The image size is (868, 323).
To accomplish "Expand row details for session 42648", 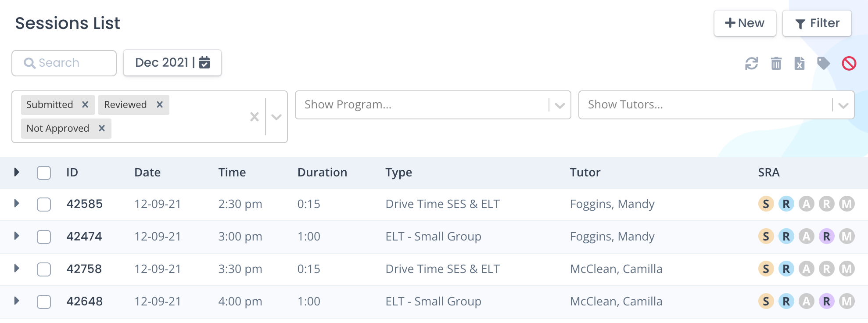I will tap(17, 301).
